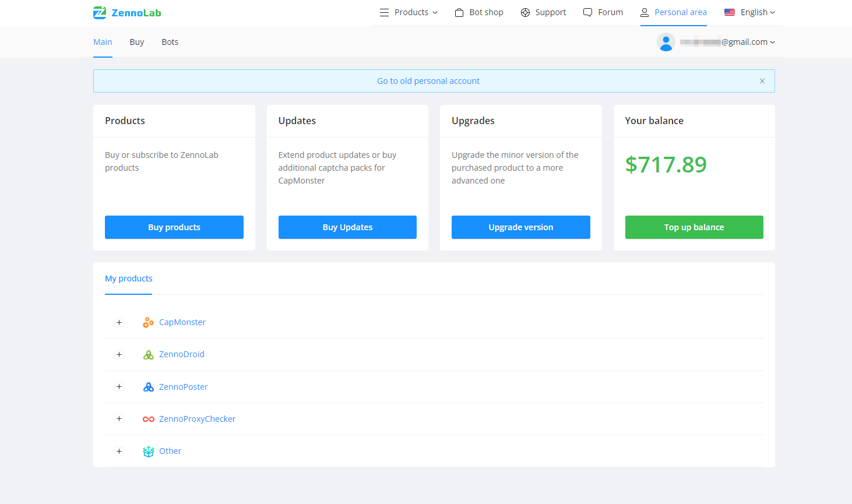Click the US flag language icon
The height and width of the screenshot is (504, 852).
(730, 12)
